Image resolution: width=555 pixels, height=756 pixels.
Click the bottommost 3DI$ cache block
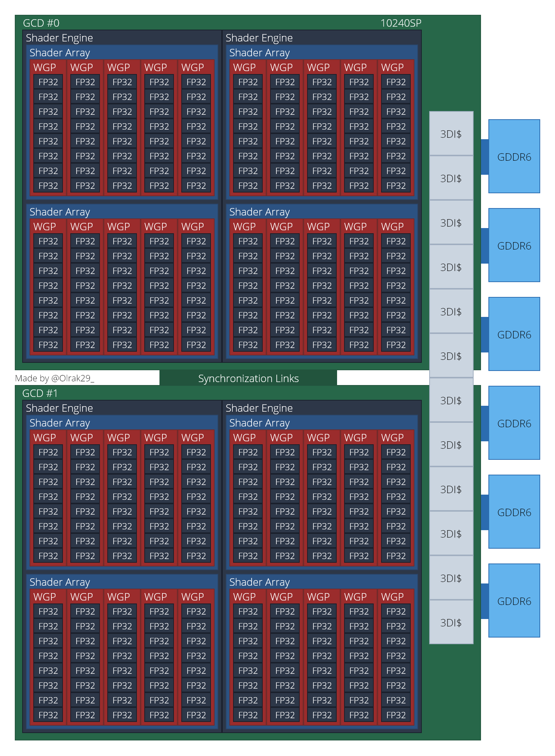click(451, 623)
